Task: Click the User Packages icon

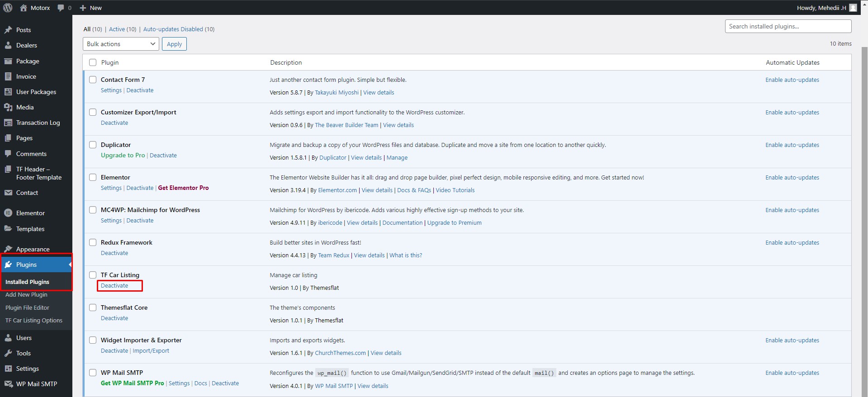Action: tap(8, 92)
